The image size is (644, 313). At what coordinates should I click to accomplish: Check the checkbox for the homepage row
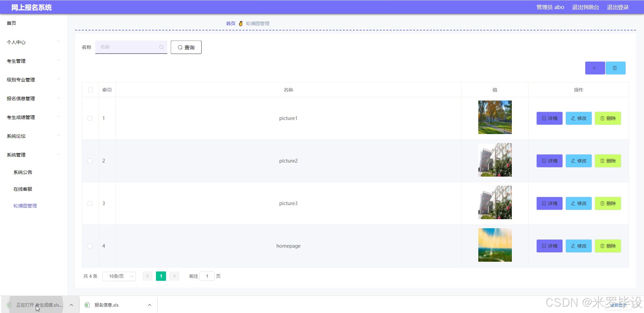point(90,246)
